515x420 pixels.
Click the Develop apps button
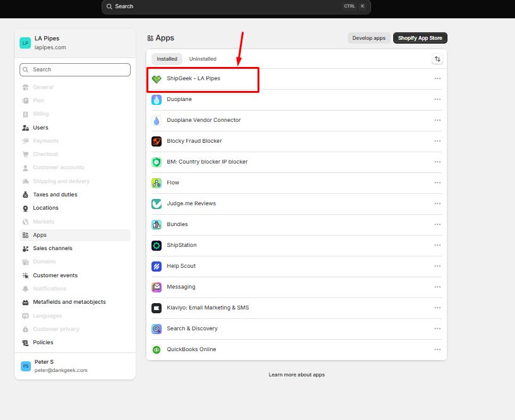369,38
